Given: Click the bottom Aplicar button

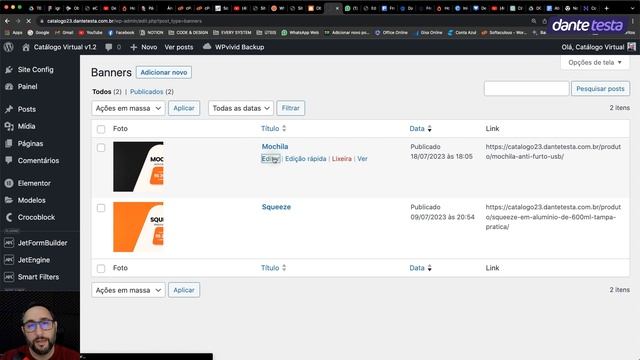Looking at the screenshot, I should tap(184, 290).
